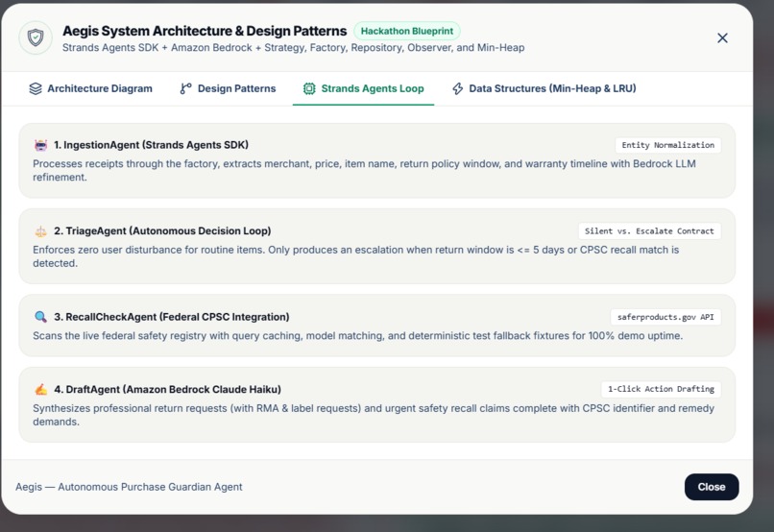Click the 2. TriageAgent (Autonomous Decision Loop) heading
The image size is (774, 532).
tap(162, 231)
